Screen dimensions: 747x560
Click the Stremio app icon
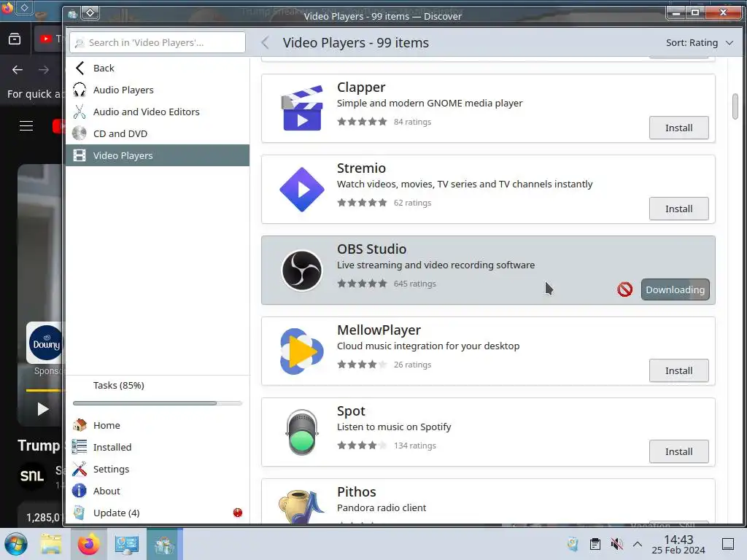pos(302,189)
